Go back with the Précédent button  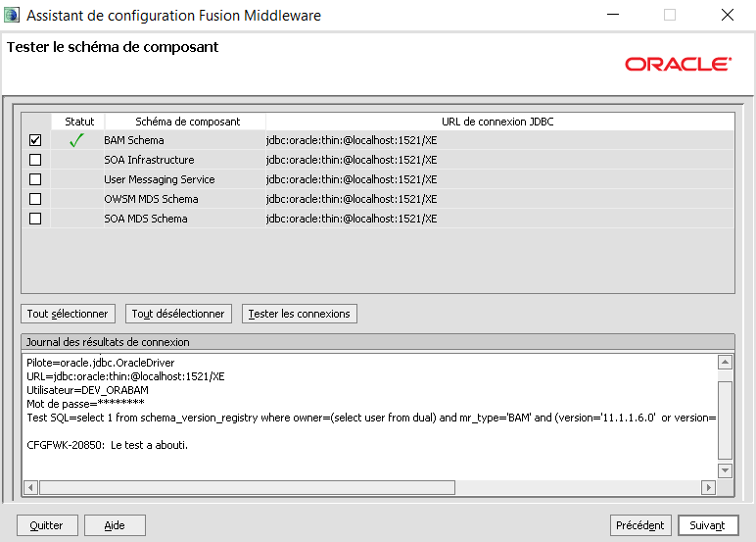pos(640,525)
